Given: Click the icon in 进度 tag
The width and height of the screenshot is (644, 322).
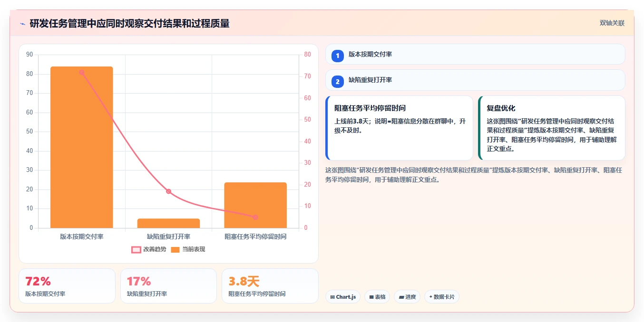Looking at the screenshot, I should click(x=401, y=297).
